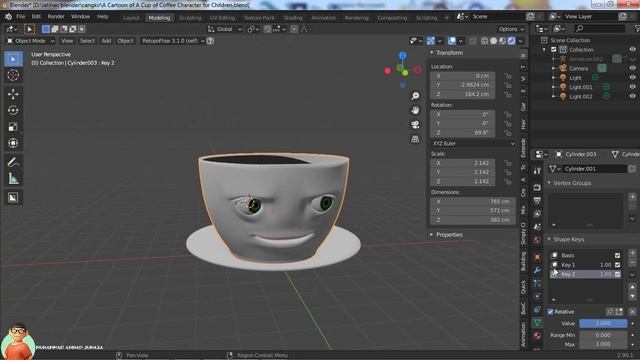
Task: Switch to rendered viewport shading
Action: [511, 41]
